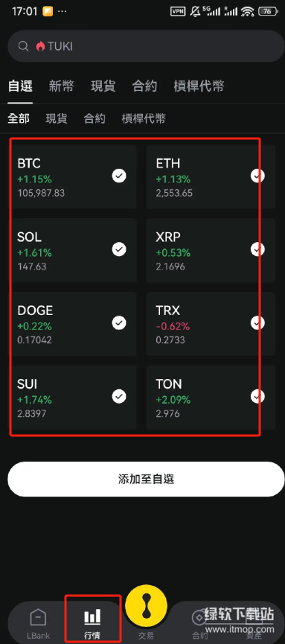Select the 現貨 sub-filter
Screen dimensions: 285x644
[x=57, y=119]
